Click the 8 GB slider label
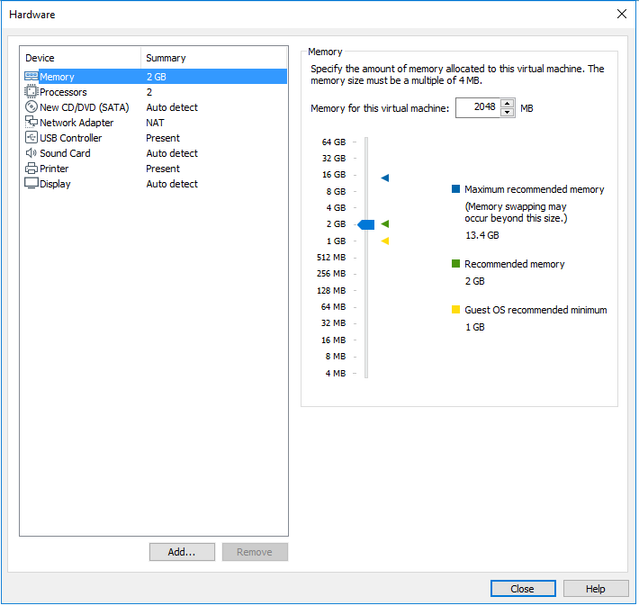The width and height of the screenshot is (639, 607). (336, 192)
